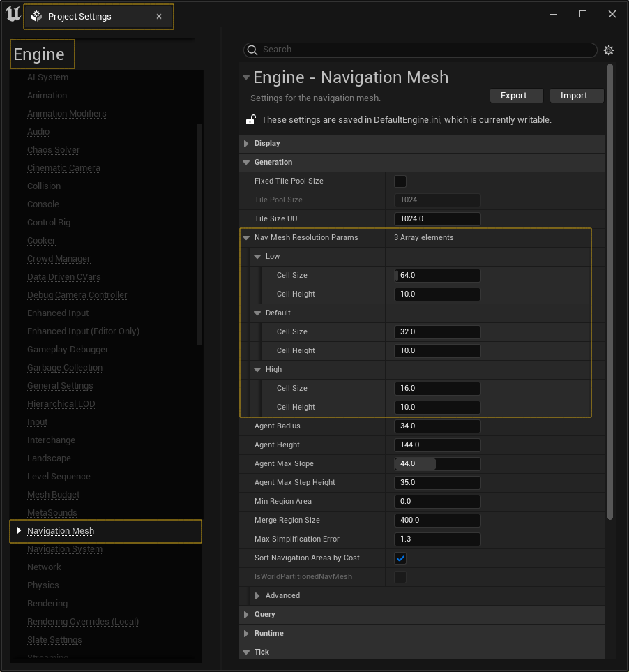Collapse the Generation section
This screenshot has width=629, height=672.
pos(246,162)
